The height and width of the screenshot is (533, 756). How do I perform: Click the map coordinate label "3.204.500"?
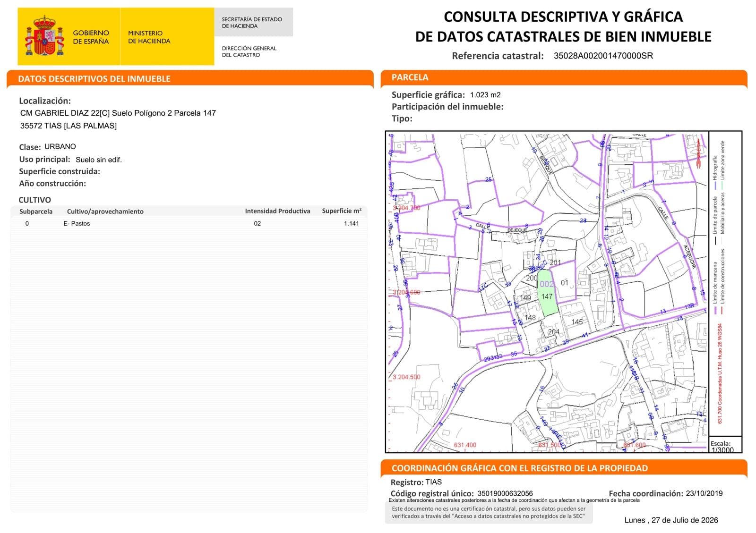pyautogui.click(x=407, y=377)
